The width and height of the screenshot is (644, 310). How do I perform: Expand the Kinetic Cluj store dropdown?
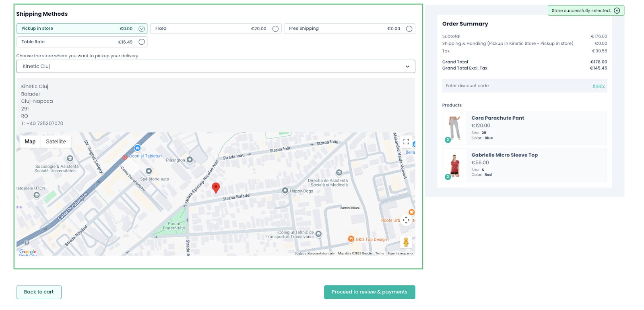(x=216, y=67)
